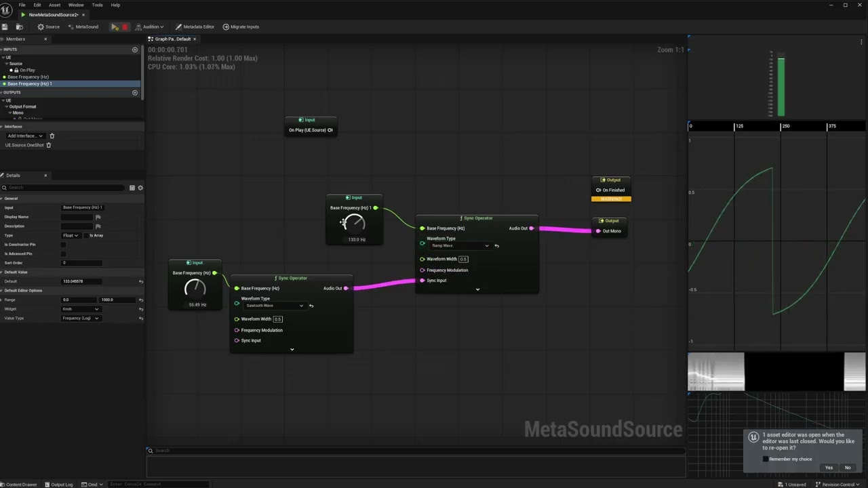
Task: Click the Play MetaSound toolbar icon
Action: tap(115, 26)
